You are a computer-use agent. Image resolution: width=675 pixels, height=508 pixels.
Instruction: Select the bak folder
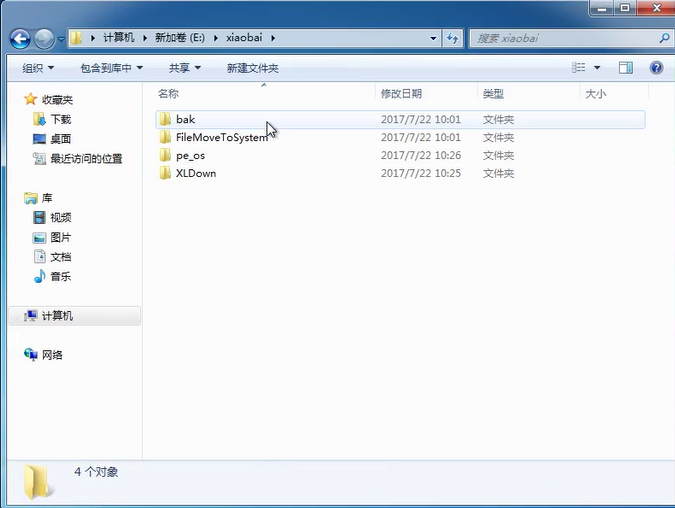tap(185, 119)
